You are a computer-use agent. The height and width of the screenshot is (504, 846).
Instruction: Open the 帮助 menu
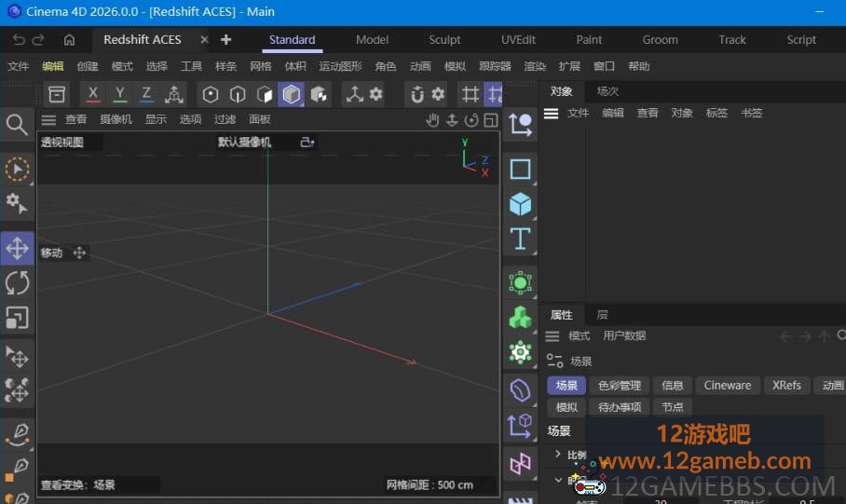(x=639, y=66)
